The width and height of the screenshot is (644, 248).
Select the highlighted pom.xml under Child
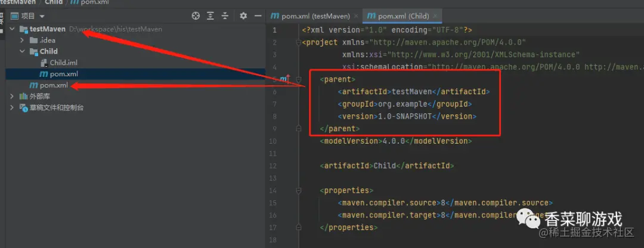coord(135,75)
